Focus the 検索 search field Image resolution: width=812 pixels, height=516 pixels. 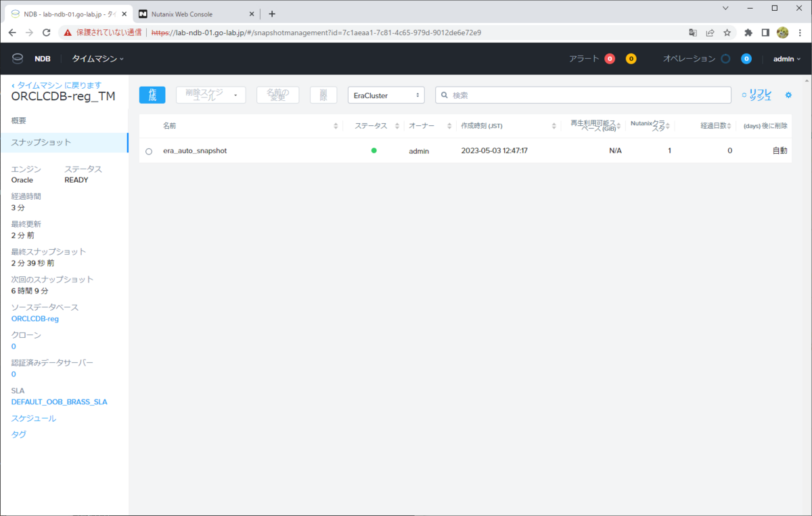(583, 95)
